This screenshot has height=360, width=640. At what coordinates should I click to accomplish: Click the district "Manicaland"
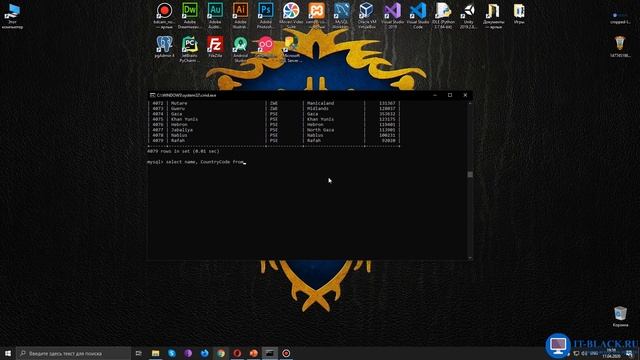320,103
